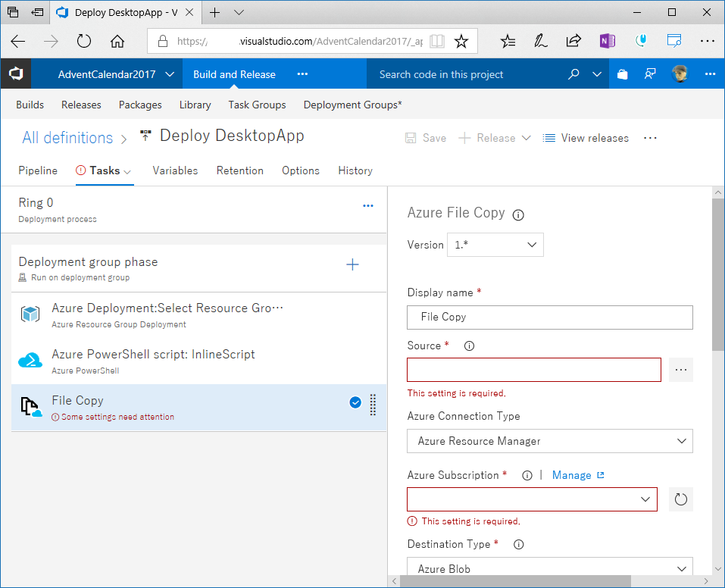Viewport: 725px width, 588px height.
Task: Open the Manage subscription link
Action: coord(578,476)
